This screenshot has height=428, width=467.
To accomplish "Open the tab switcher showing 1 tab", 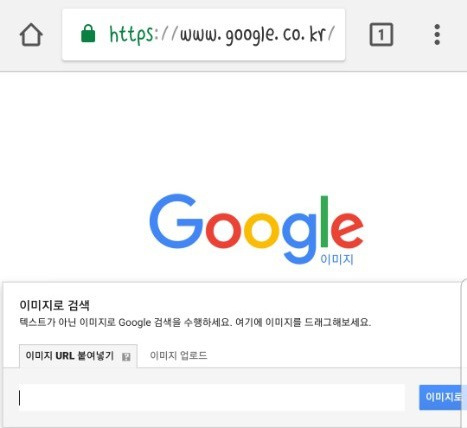I will pyautogui.click(x=381, y=34).
